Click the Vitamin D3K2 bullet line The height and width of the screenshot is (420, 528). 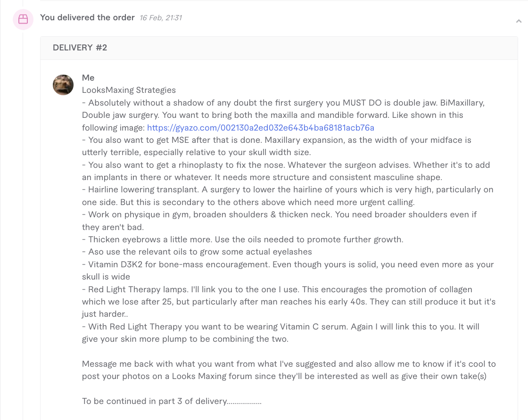tap(288, 271)
